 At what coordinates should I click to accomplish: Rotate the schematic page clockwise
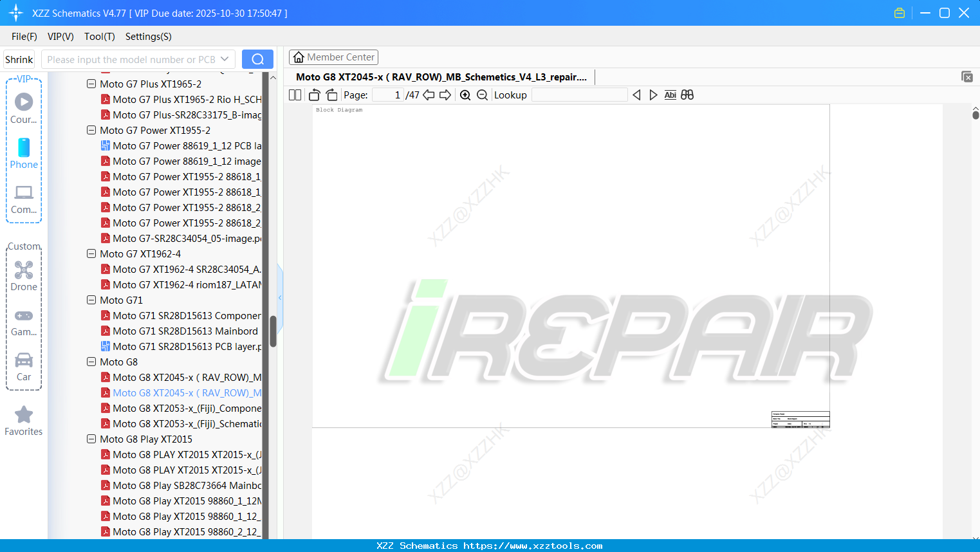pyautogui.click(x=331, y=95)
